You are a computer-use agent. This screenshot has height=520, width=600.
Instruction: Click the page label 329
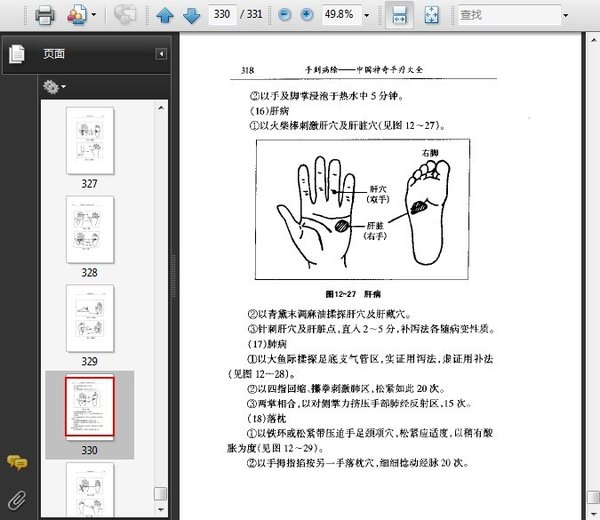[x=90, y=362]
